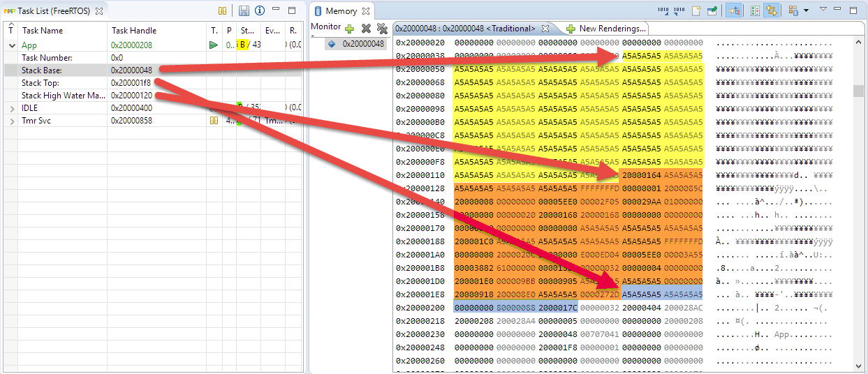Click the Memory view cylinder icon

pyautogui.click(x=318, y=11)
